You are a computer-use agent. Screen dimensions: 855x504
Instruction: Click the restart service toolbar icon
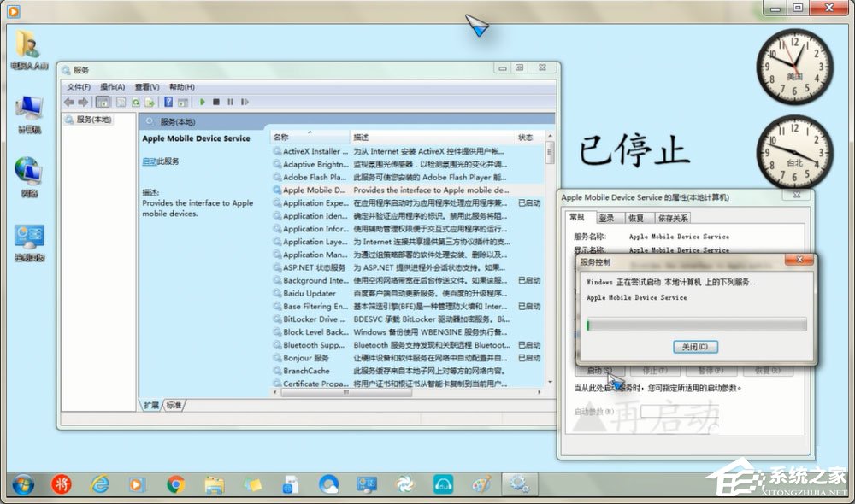245,103
